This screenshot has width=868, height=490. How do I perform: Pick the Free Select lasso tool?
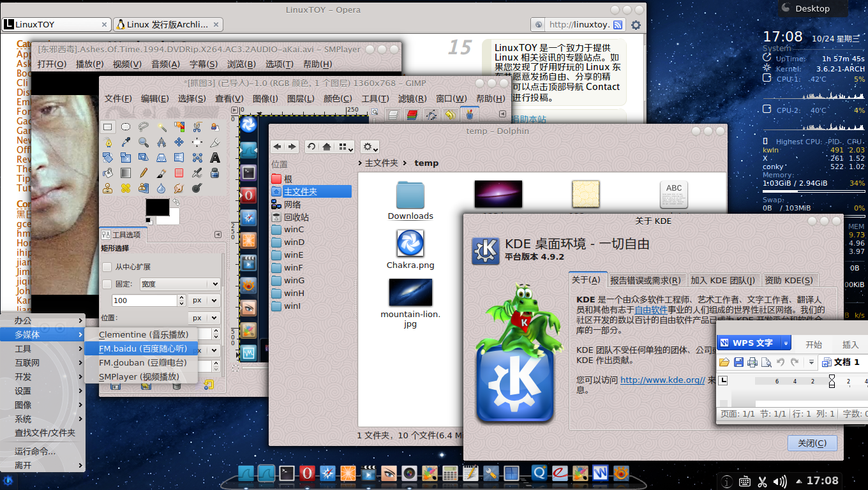[144, 127]
